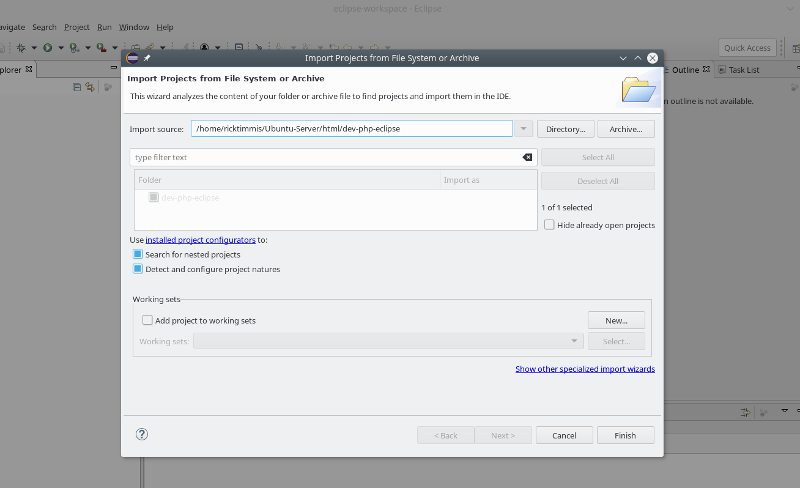Screen dimensions: 800x488
Task: Click the focus-on-active-task icon in the Outline panel
Action: coord(795,88)
